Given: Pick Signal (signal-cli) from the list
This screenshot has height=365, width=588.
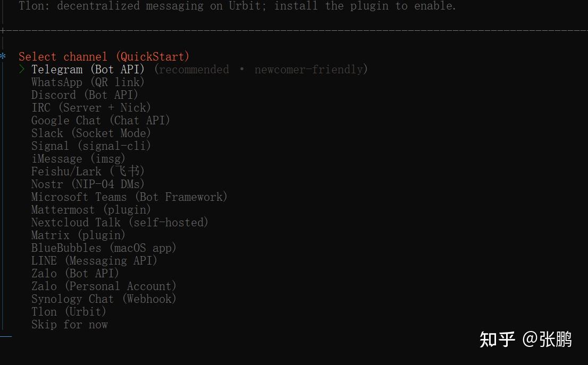Looking at the screenshot, I should [91, 146].
